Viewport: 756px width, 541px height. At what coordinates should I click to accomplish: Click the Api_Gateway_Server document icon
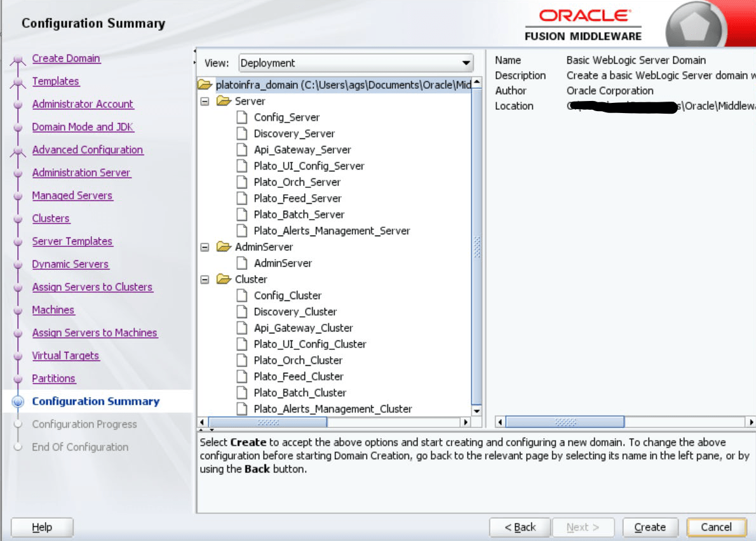pyautogui.click(x=242, y=149)
